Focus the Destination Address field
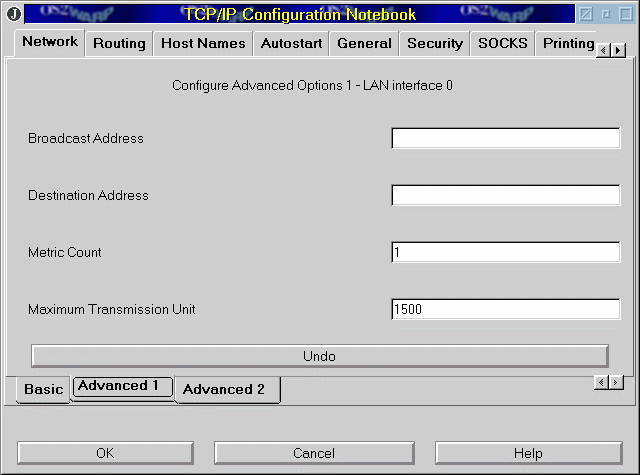 coord(506,195)
